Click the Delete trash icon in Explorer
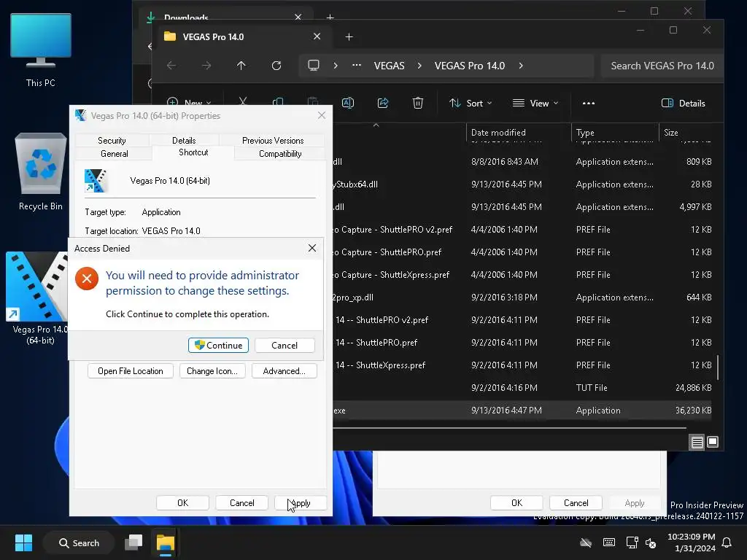This screenshot has height=560, width=747. (x=418, y=103)
